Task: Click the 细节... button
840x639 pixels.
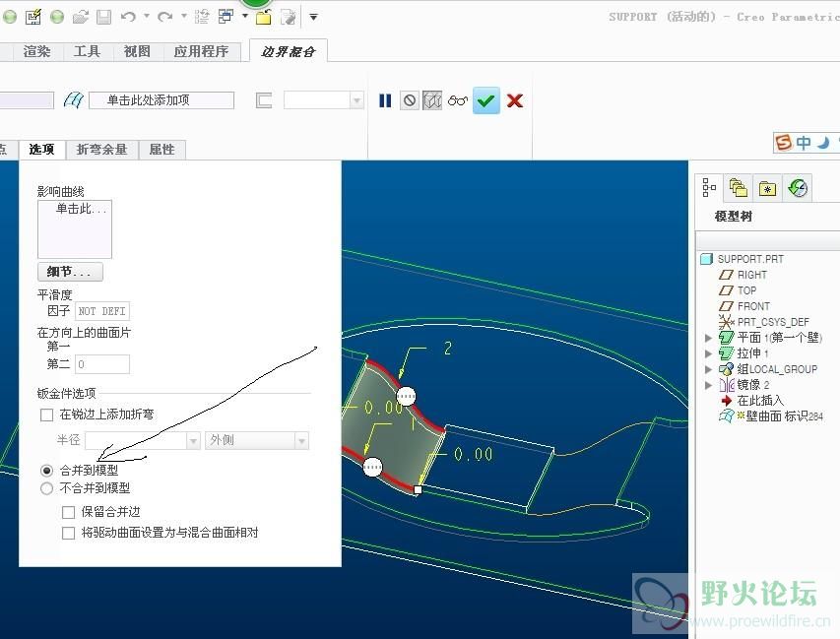Action: (70, 272)
